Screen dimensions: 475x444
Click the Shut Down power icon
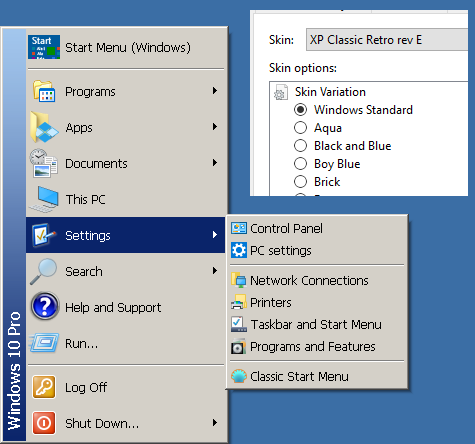point(44,423)
